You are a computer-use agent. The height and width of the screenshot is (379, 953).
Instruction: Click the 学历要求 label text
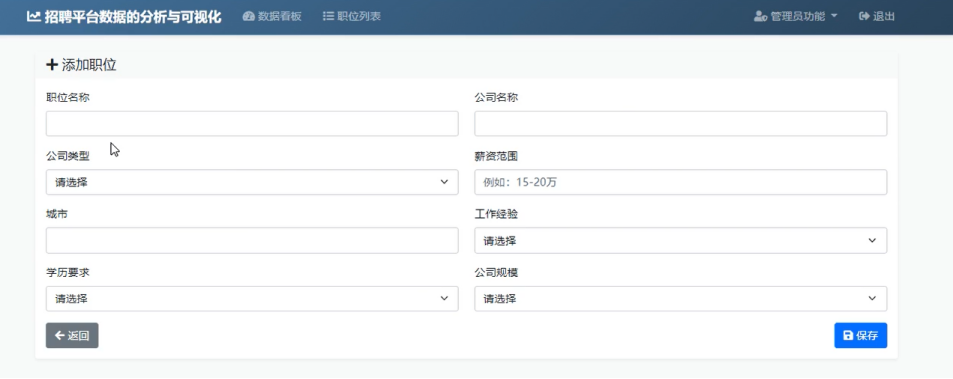pos(68,273)
